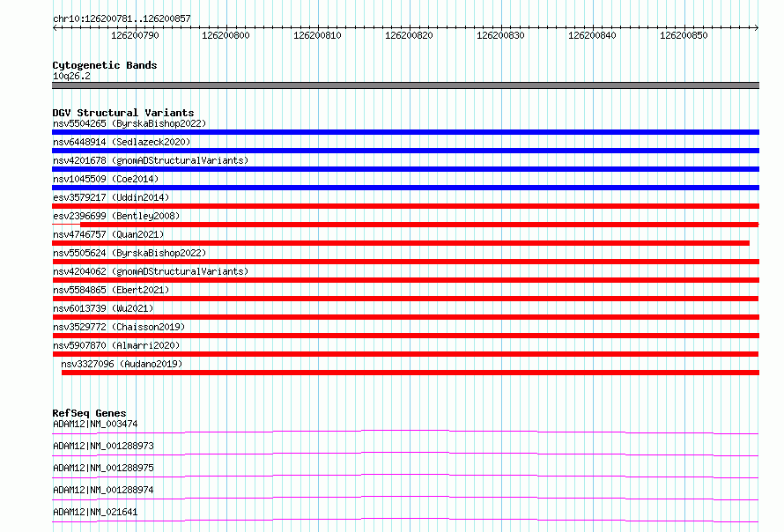Click the blue bar under nsv4201678
Screen dimensions: 784x532
[405, 169]
